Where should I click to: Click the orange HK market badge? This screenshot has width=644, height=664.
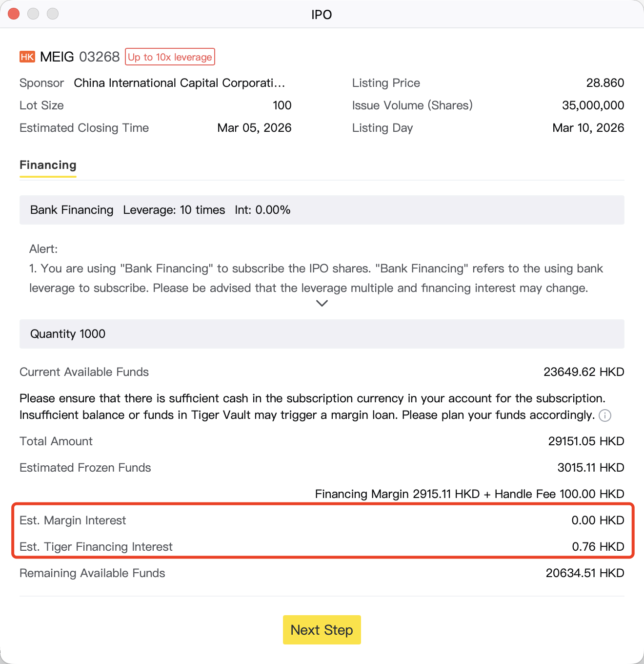(x=27, y=57)
